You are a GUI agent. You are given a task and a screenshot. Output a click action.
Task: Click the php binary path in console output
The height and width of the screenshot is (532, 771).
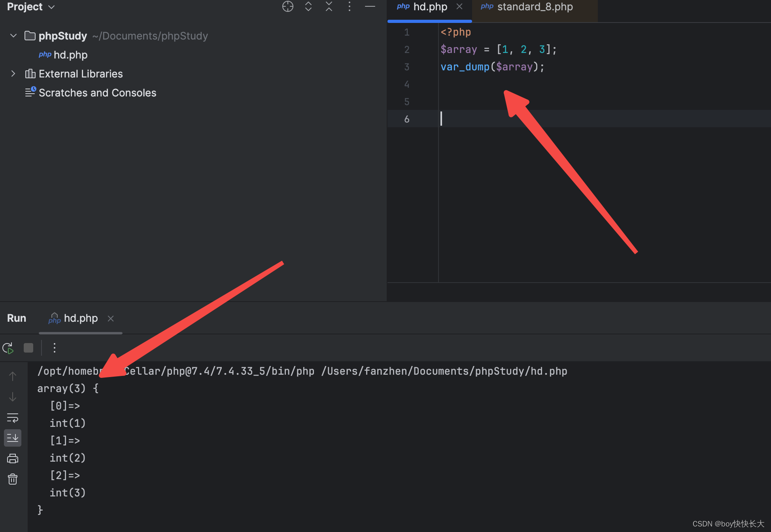[x=176, y=371]
